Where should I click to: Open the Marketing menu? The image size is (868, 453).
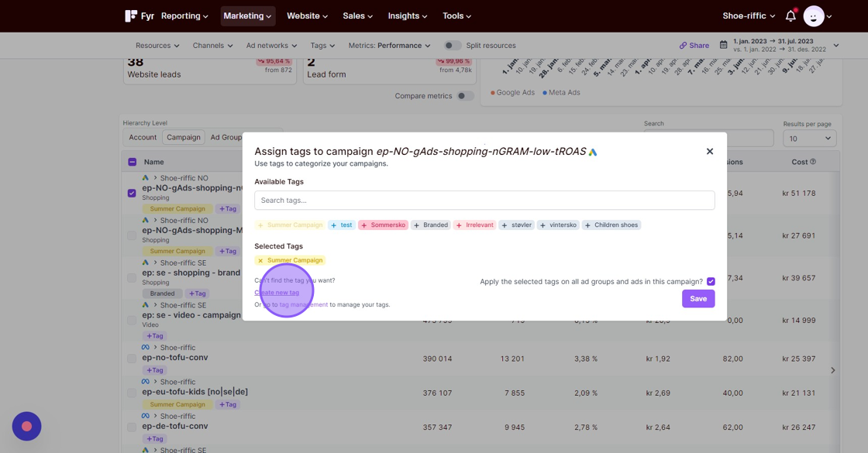(x=247, y=16)
